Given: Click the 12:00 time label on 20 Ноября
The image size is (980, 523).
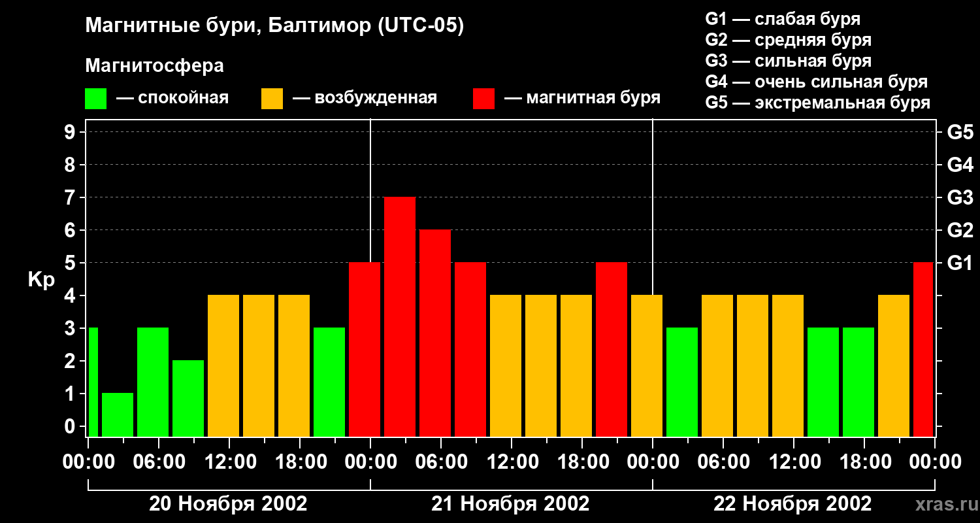Looking at the screenshot, I should [229, 462].
